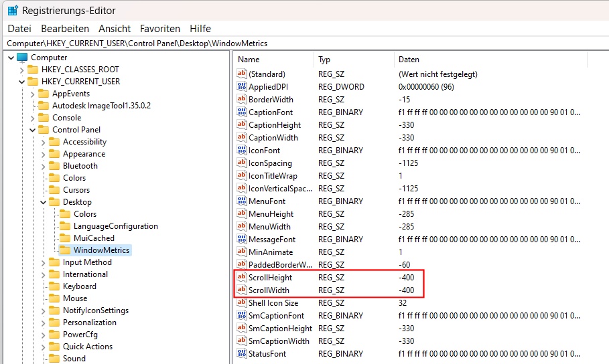This screenshot has width=609, height=364.
Task: Click the WindowMetrics folder icon
Action: (x=65, y=250)
